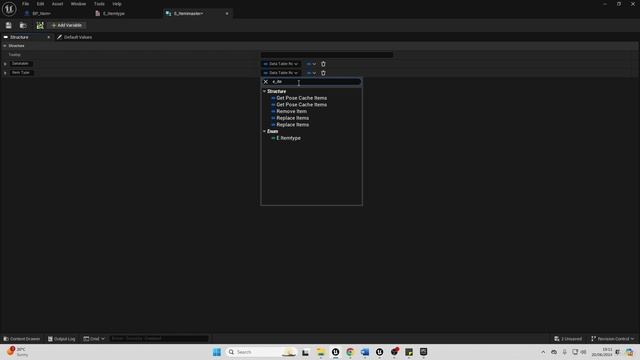Click the Datatable variable name field
This screenshot has width=640, height=360.
(20, 64)
